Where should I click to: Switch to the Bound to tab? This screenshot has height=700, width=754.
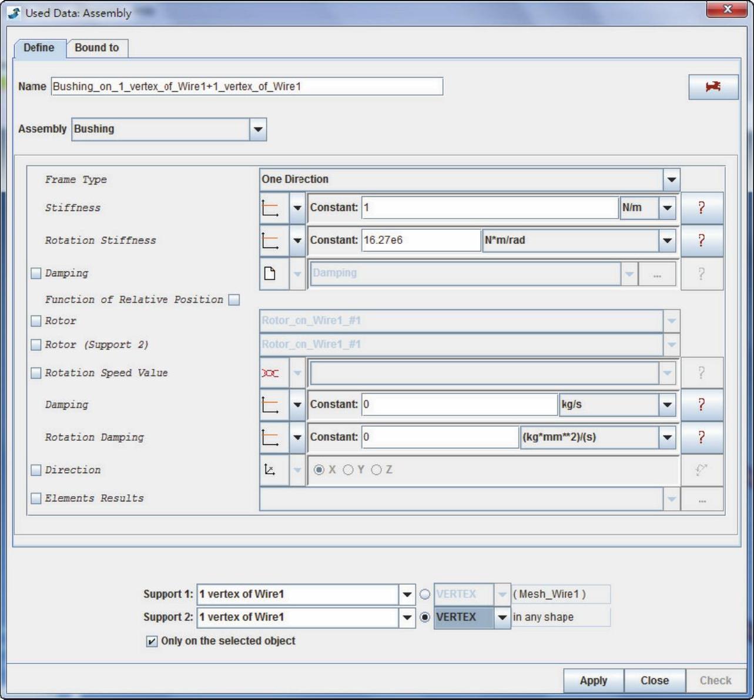point(97,48)
